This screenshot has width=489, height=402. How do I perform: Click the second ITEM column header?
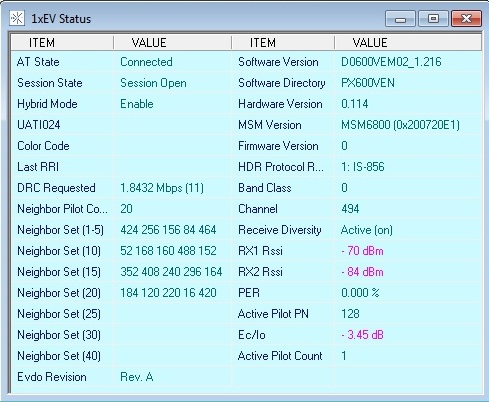[x=283, y=43]
